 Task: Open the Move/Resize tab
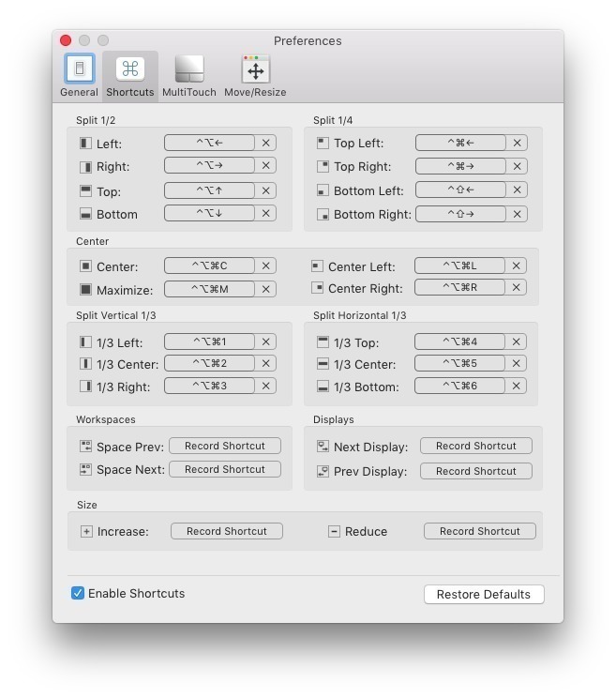[x=256, y=75]
